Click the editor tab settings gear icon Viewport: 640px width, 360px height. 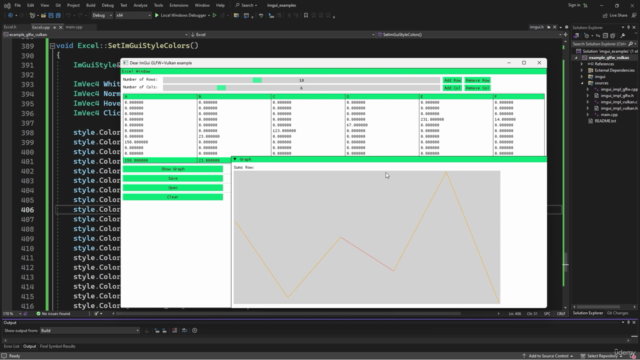click(x=567, y=27)
